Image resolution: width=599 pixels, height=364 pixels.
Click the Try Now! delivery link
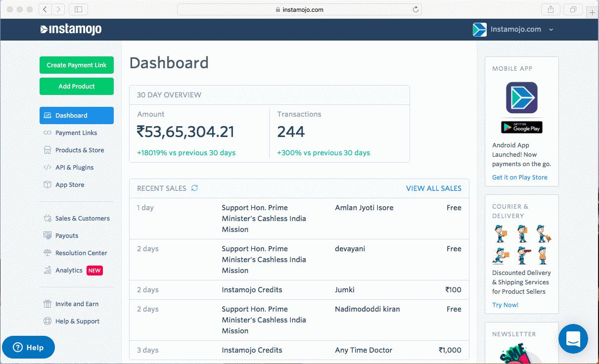click(x=505, y=305)
